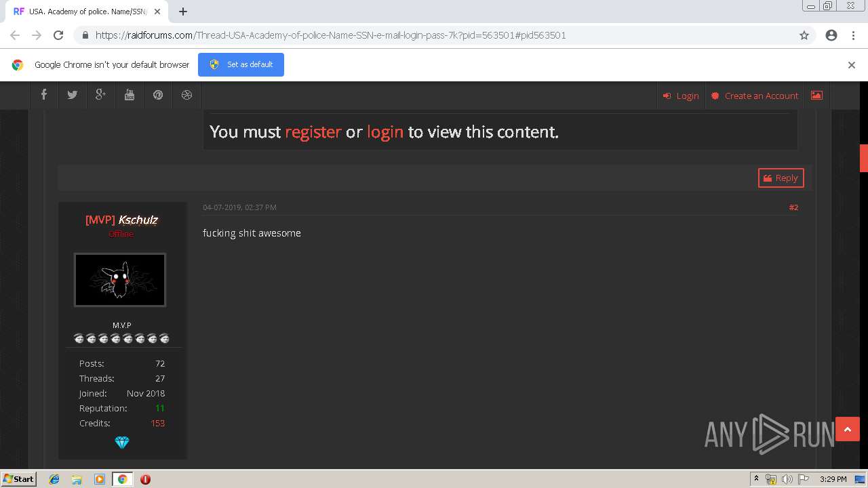Viewport: 868px width, 488px height.
Task: Click the Chrome back arrow
Action: (x=15, y=35)
